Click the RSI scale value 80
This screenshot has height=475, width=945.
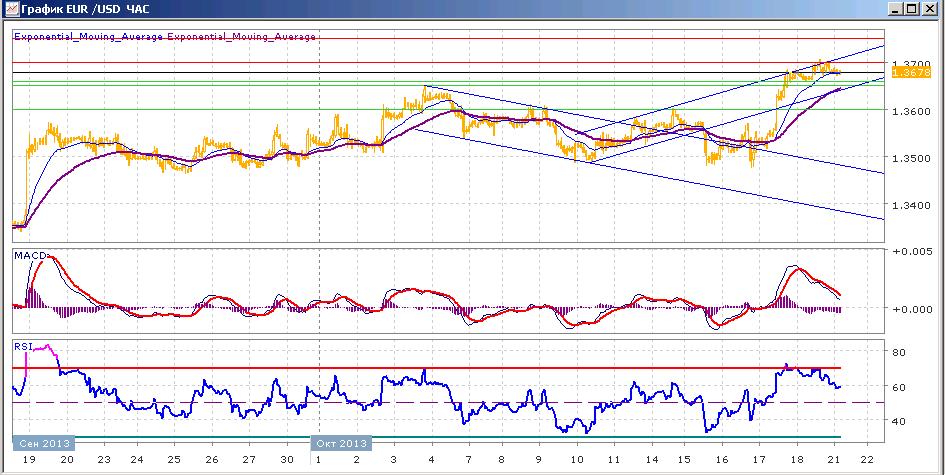click(x=899, y=352)
